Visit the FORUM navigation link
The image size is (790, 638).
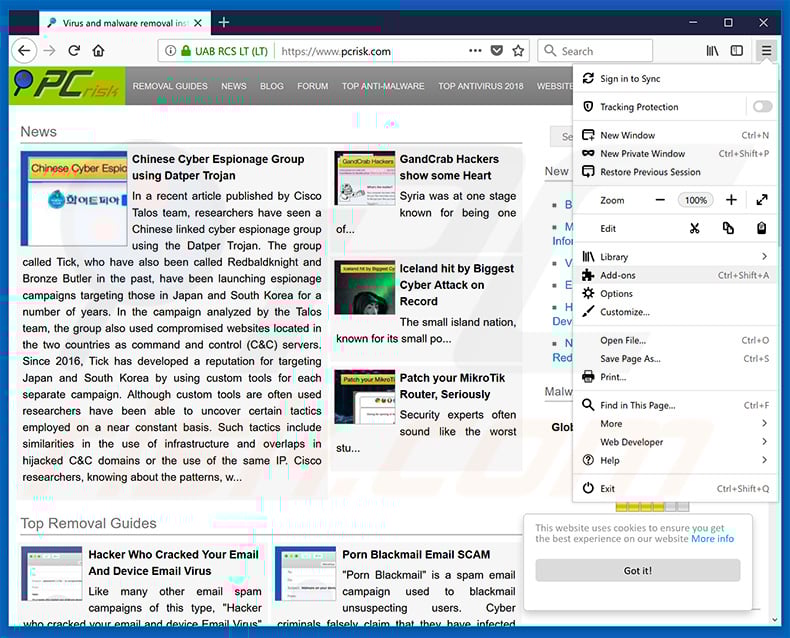pos(312,86)
